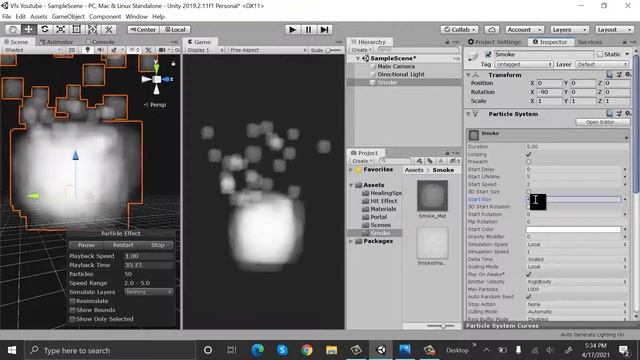The height and width of the screenshot is (360, 640).
Task: Step forward one frame
Action: (x=324, y=29)
